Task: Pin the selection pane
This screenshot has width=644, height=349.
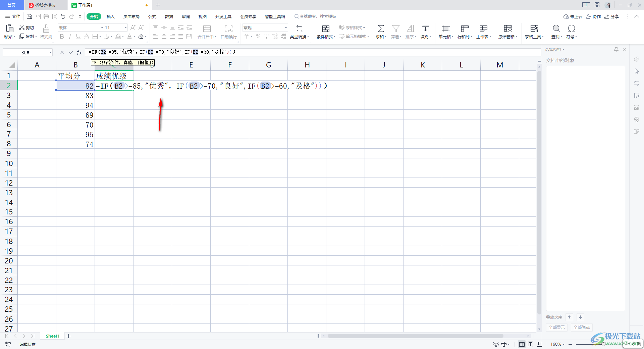Action: 616,49
